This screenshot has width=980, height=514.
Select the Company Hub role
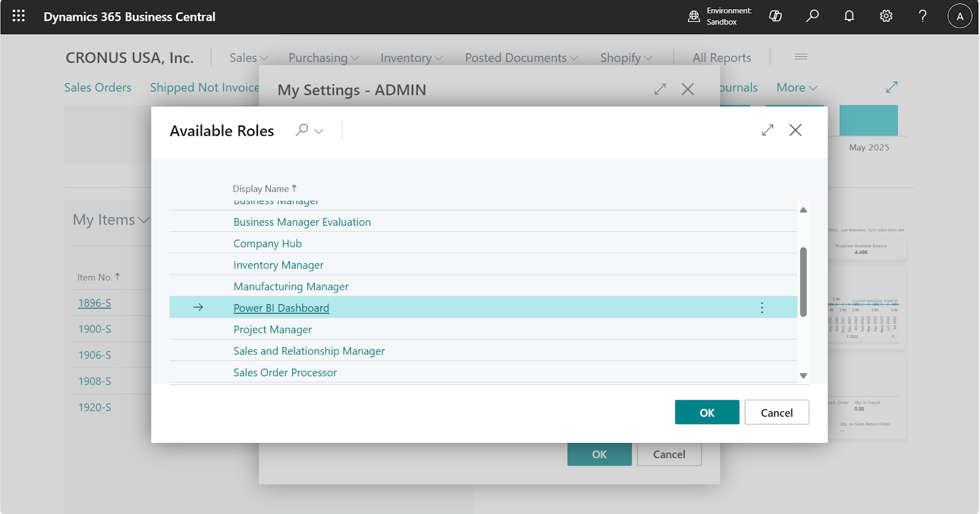tap(268, 244)
